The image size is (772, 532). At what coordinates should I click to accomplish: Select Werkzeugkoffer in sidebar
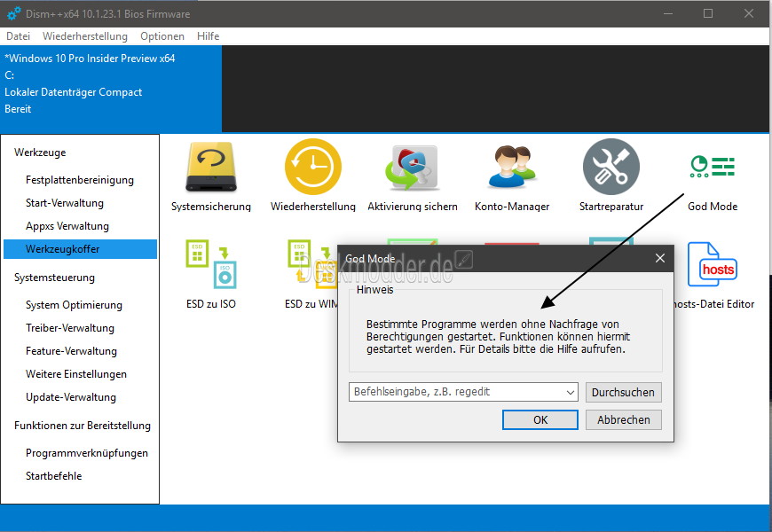80,249
